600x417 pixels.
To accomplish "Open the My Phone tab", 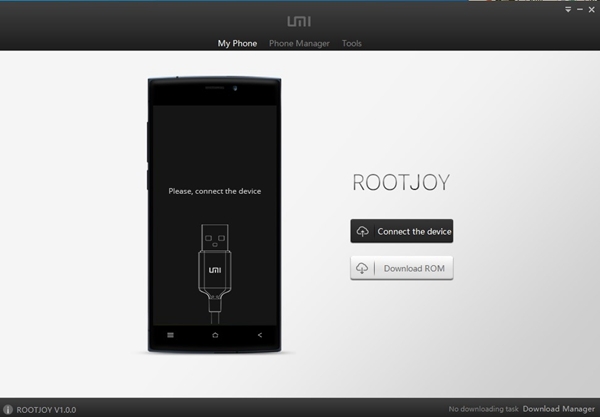I will point(237,44).
